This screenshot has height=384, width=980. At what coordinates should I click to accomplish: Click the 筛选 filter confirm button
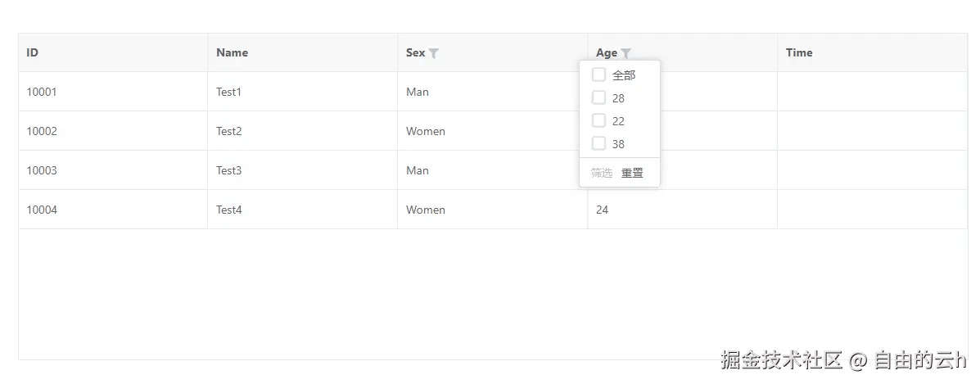[x=601, y=173]
